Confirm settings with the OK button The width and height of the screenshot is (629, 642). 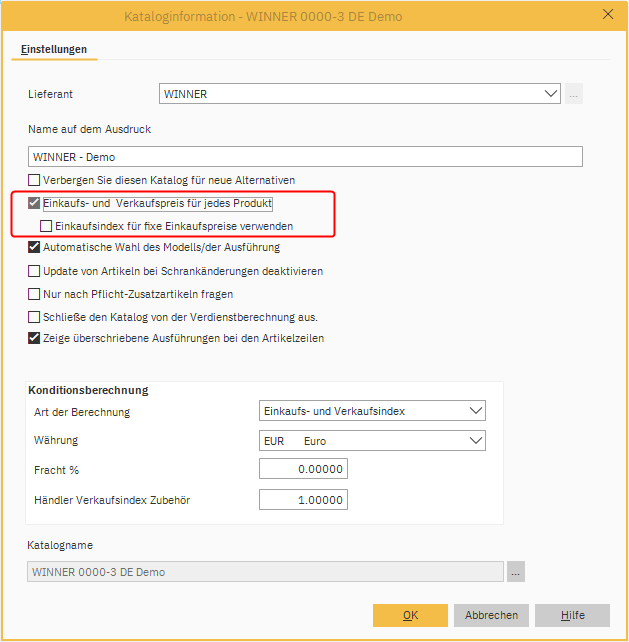coord(410,615)
